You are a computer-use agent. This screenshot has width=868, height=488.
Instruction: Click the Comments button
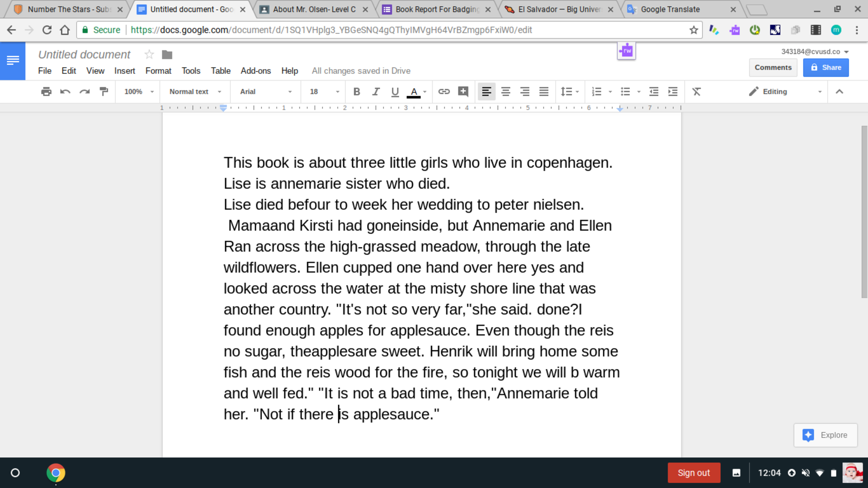pyautogui.click(x=773, y=67)
